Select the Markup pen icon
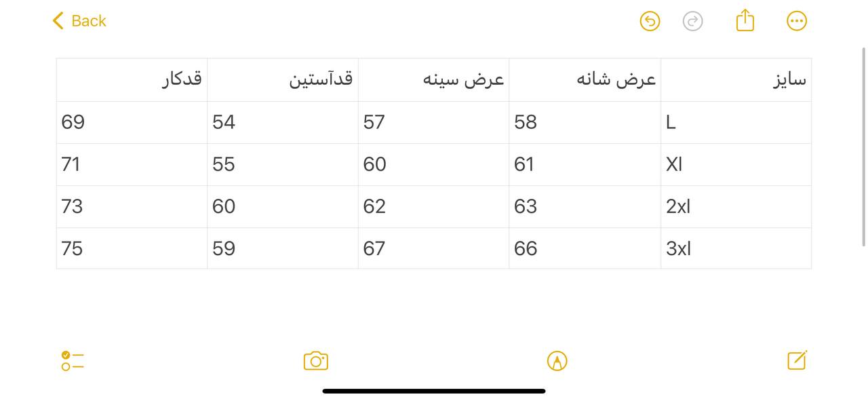This screenshot has width=868, height=401. point(557,360)
